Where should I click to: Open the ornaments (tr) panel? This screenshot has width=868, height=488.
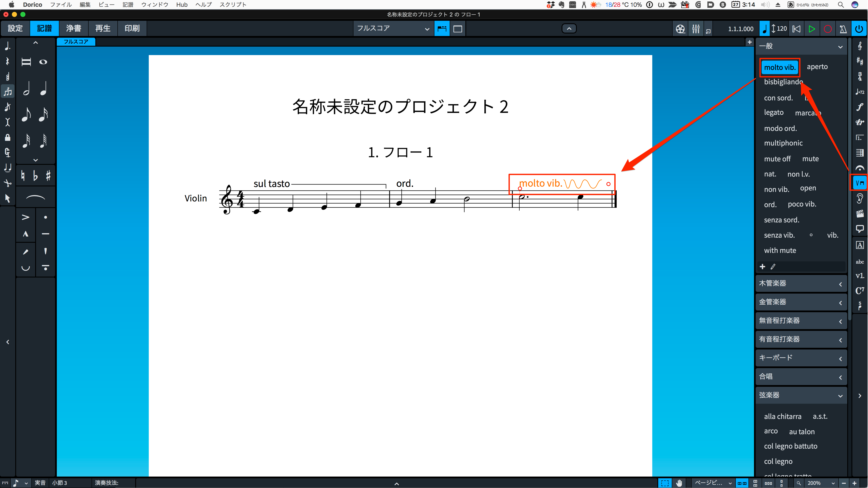tap(860, 122)
